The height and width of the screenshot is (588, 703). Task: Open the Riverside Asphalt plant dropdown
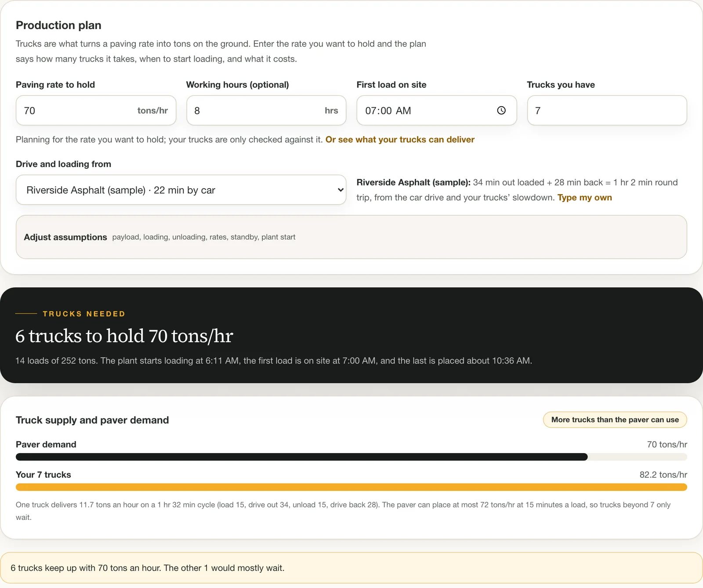click(x=181, y=190)
